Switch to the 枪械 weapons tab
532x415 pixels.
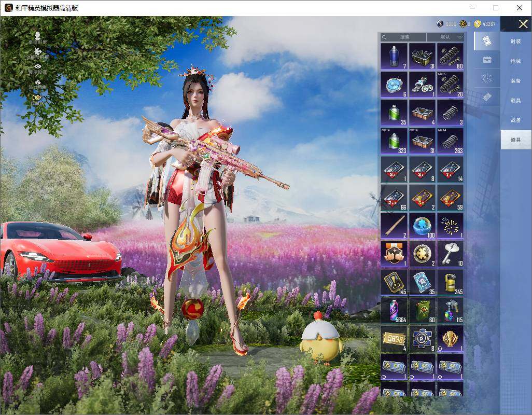point(515,61)
